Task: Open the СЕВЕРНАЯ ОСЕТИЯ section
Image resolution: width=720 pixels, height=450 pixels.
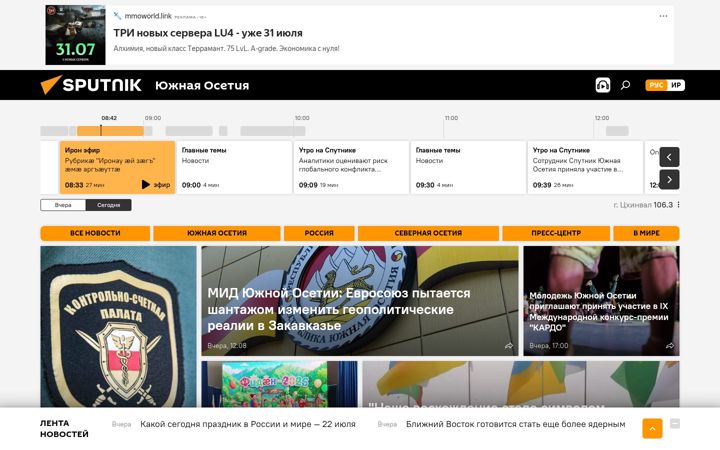Action: 428,233
